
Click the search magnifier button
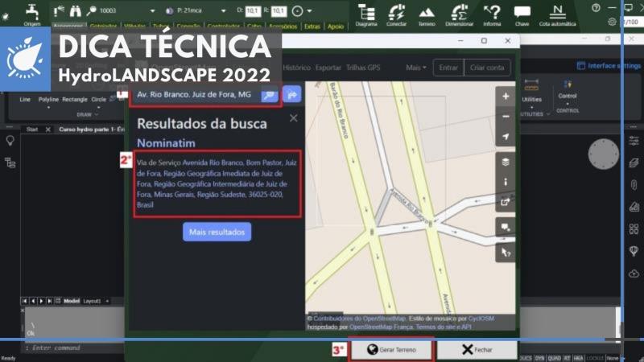click(270, 95)
